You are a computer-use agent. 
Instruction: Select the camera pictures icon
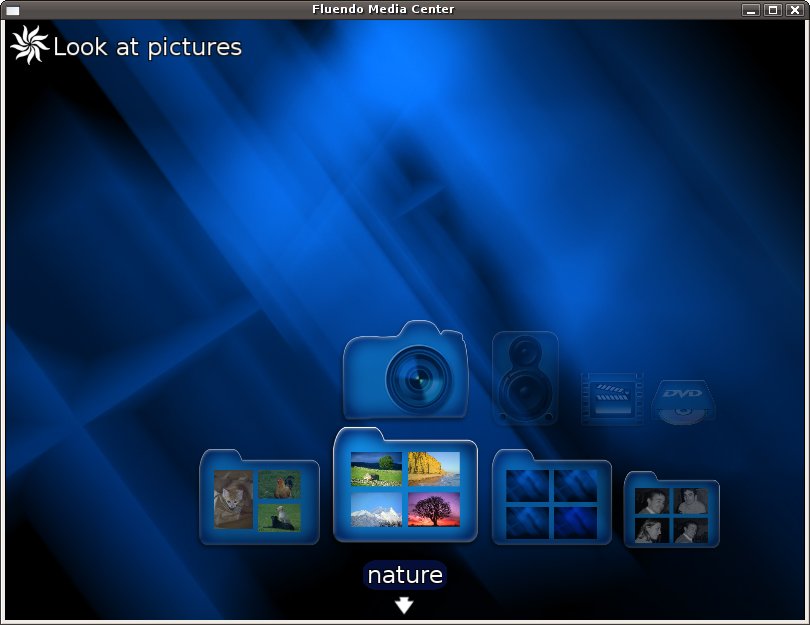pos(406,370)
